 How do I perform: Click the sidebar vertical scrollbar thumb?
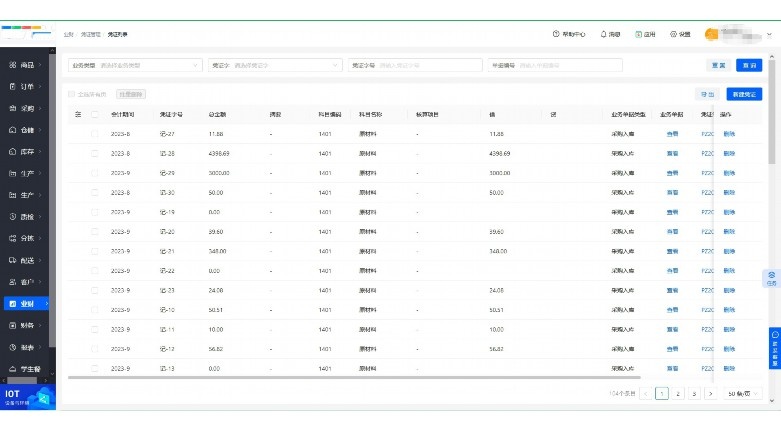click(x=53, y=201)
